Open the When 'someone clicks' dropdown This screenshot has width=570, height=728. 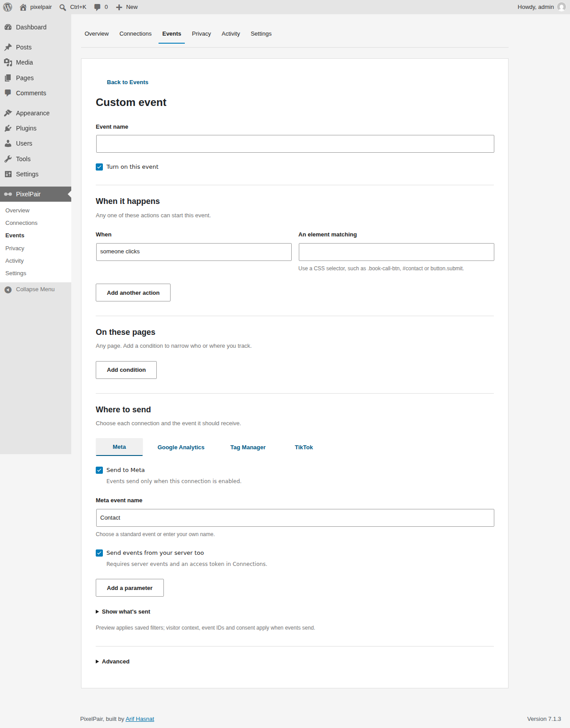(x=194, y=252)
